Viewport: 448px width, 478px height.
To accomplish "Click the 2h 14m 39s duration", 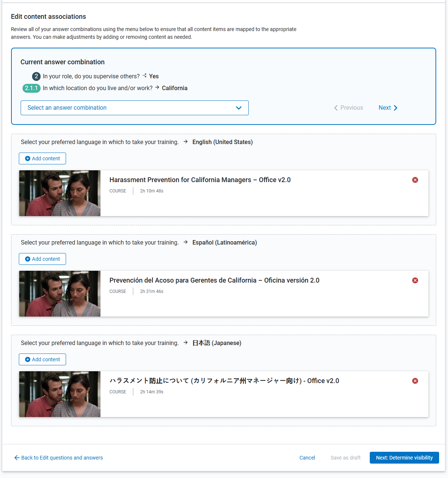I will pos(152,392).
